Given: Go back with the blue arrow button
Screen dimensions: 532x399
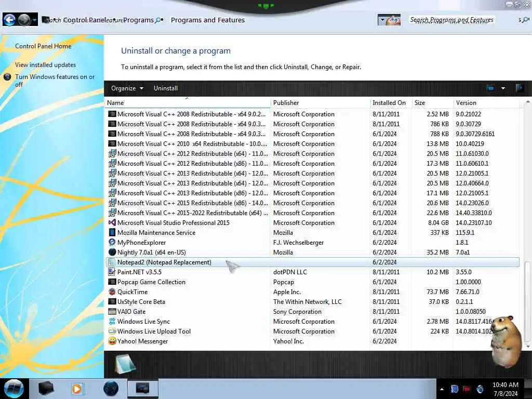Looking at the screenshot, I should (x=9, y=20).
